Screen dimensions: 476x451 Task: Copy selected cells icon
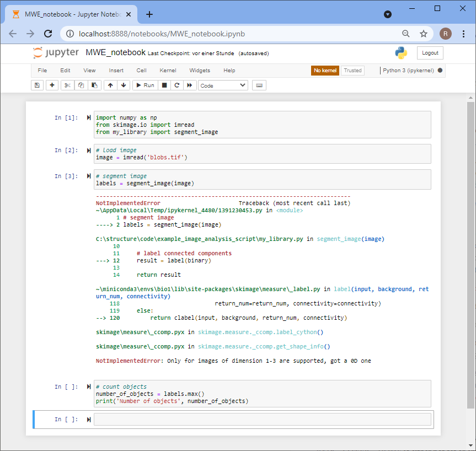point(81,85)
